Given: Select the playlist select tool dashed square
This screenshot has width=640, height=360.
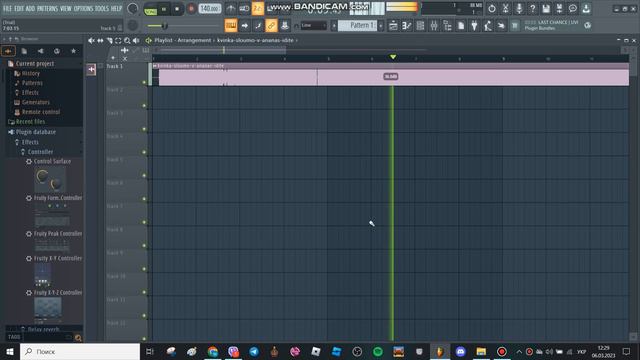Looking at the screenshot, I should 118,40.
